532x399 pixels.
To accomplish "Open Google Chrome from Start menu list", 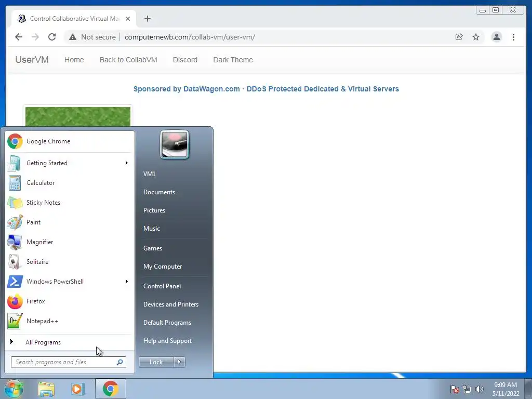I will 69,141.
